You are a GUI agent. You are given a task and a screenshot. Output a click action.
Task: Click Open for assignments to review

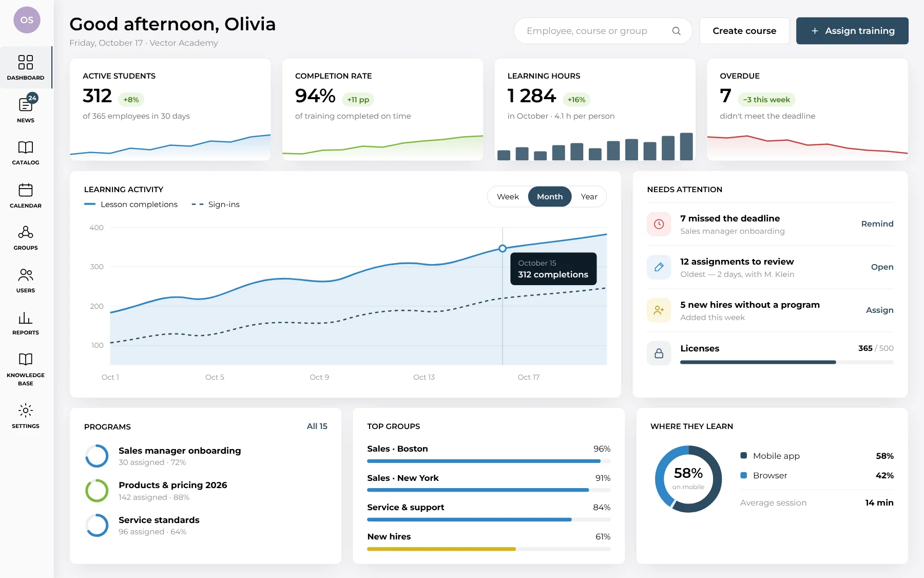coord(882,267)
